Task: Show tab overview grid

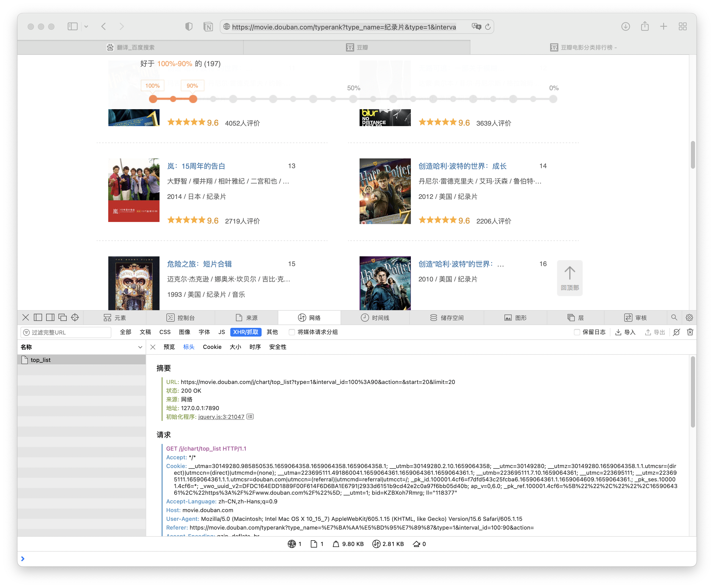Action: [682, 26]
